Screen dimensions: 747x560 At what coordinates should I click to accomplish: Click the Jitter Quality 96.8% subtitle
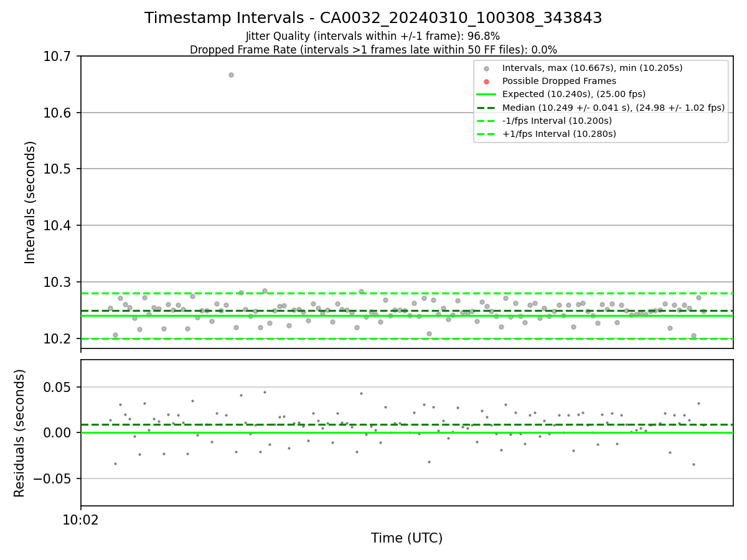[x=373, y=36]
